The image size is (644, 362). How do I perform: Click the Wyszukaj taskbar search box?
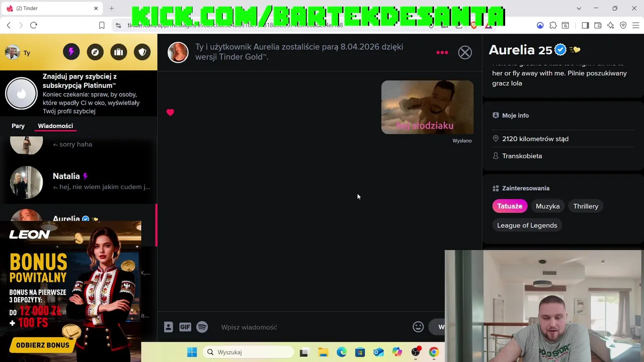[x=249, y=352]
